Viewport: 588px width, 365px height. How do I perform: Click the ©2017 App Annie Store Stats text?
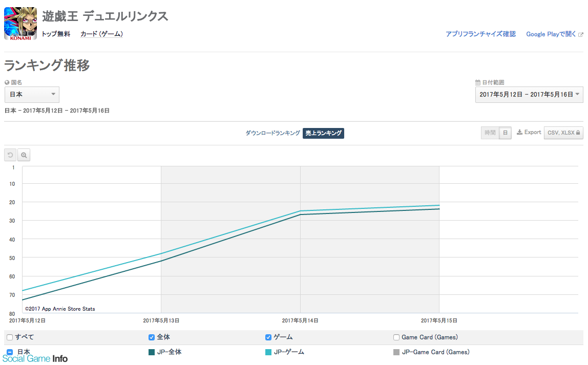tap(60, 309)
